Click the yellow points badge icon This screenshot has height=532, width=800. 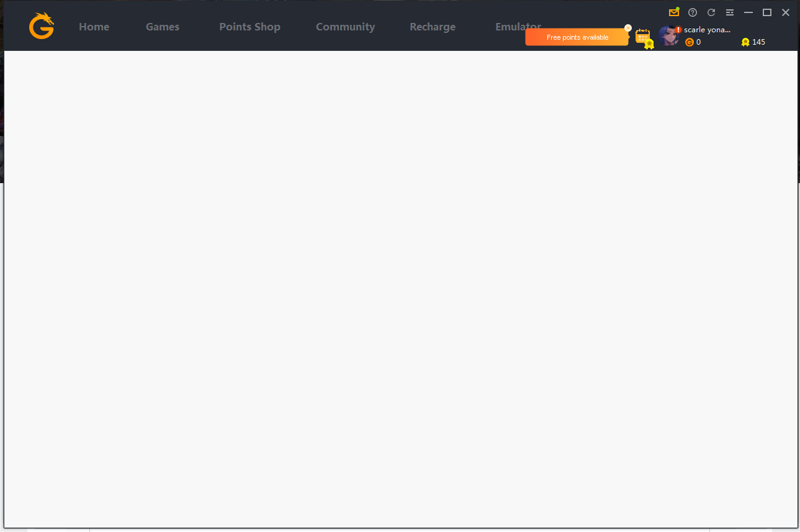coord(745,42)
